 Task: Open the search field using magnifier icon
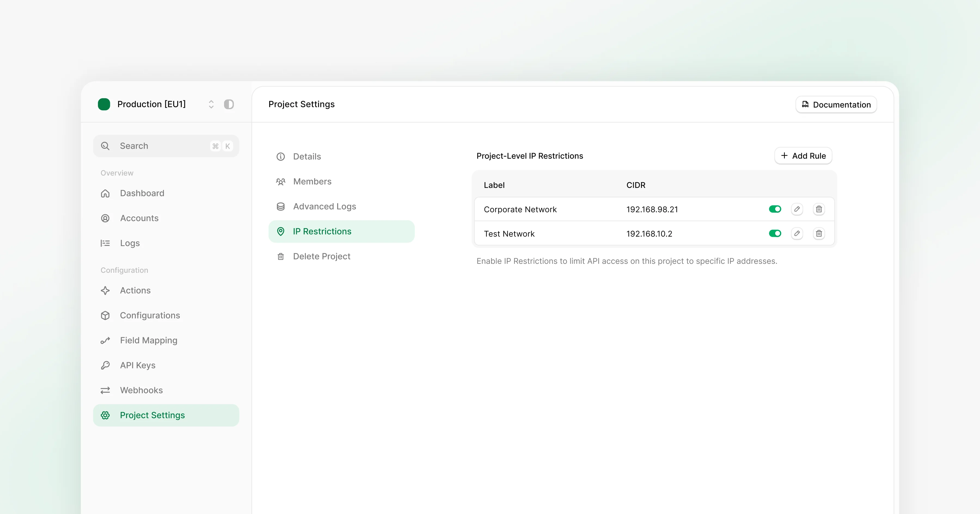(x=105, y=145)
